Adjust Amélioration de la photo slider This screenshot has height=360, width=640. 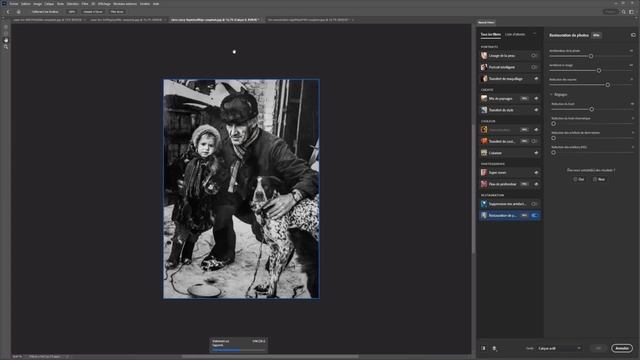click(x=591, y=56)
